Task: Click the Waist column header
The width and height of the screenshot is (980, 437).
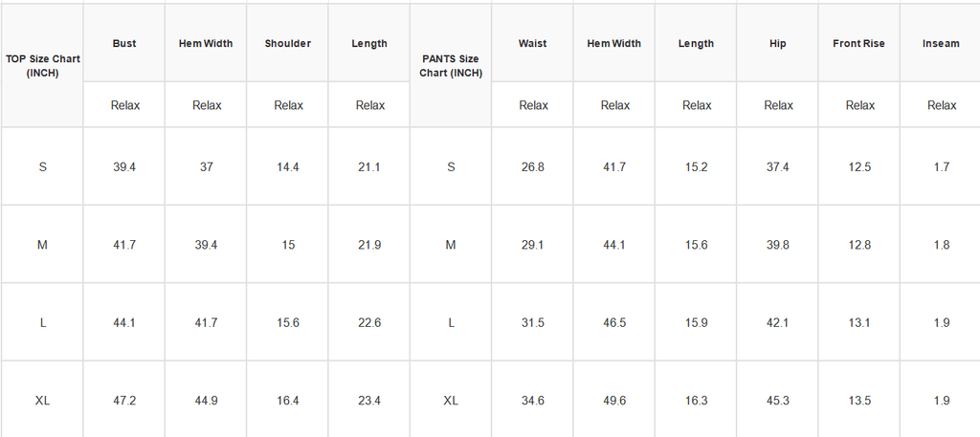Action: pyautogui.click(x=532, y=43)
